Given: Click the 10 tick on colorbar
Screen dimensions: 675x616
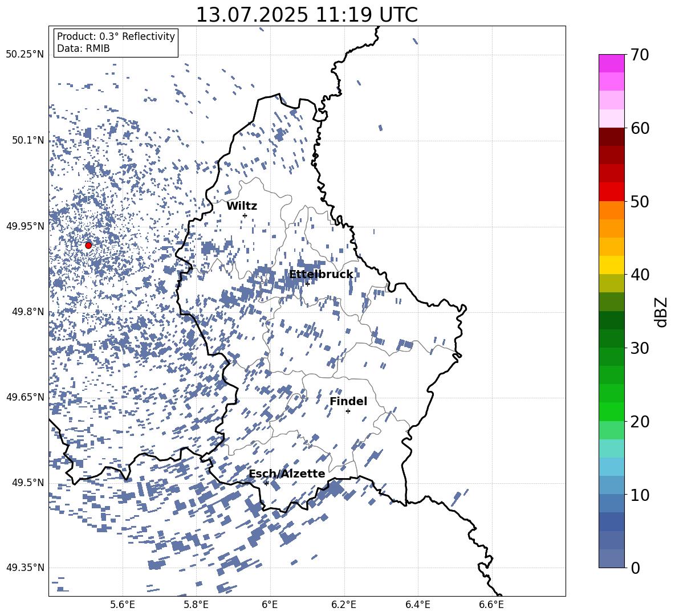Looking at the screenshot, I should click(x=640, y=495).
